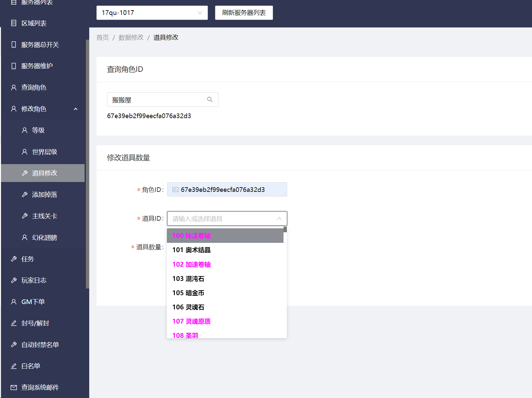Click the device icon beside 服务器总开关
The image size is (532, 398).
pos(14,45)
